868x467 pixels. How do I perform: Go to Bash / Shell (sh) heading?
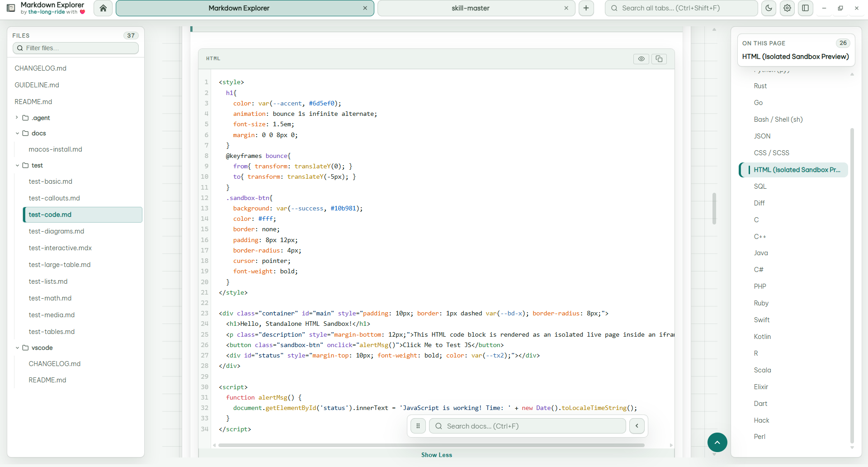[x=778, y=119]
